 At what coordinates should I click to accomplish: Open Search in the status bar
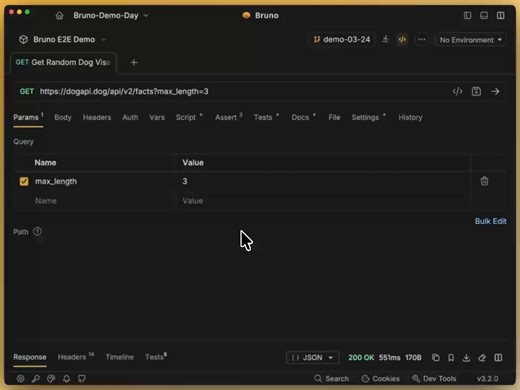click(x=331, y=379)
